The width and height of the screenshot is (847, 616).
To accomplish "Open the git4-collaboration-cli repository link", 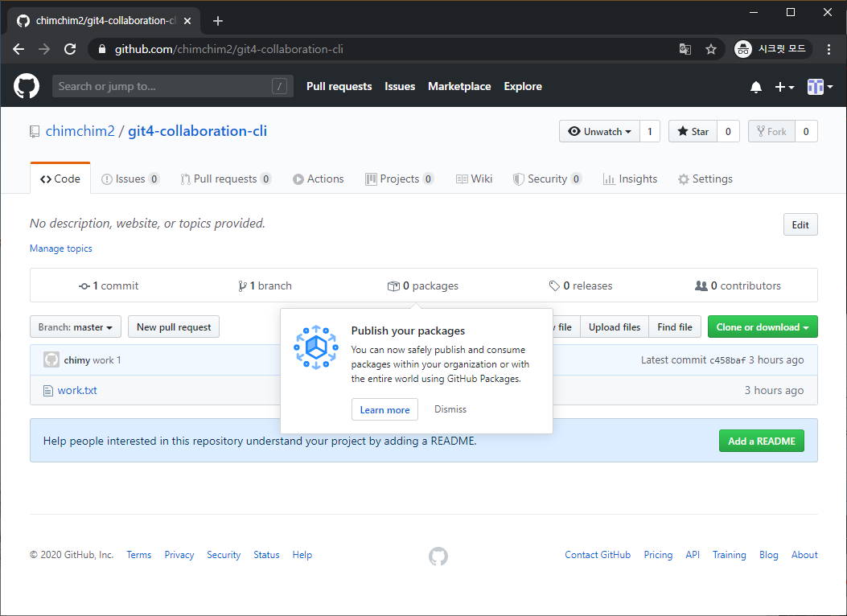I will pos(197,131).
